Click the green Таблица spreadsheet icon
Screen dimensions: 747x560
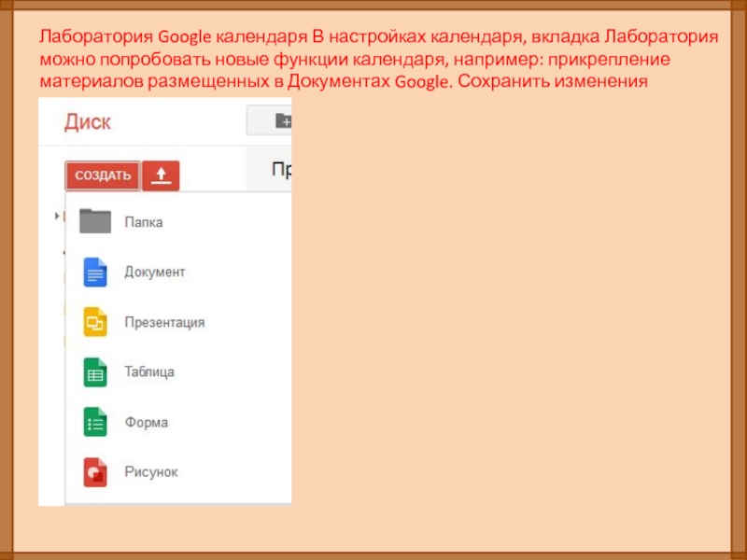click(x=95, y=371)
